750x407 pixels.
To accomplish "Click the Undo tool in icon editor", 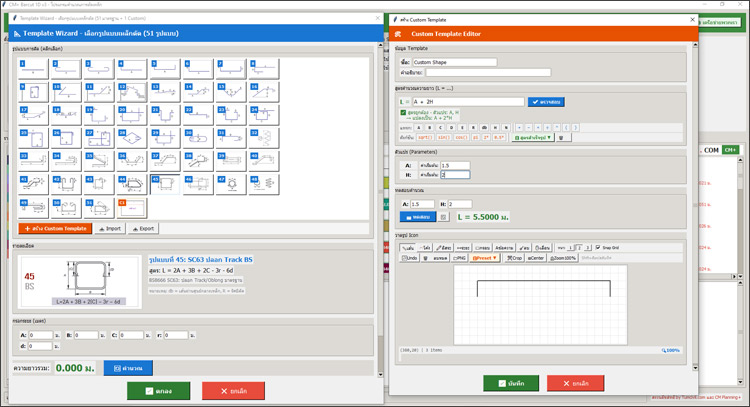I will pyautogui.click(x=411, y=257).
